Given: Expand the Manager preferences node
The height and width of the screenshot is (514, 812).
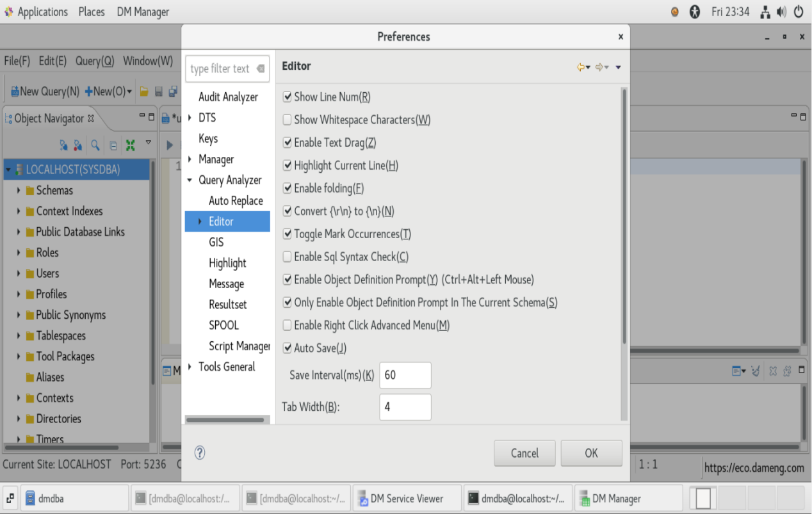Looking at the screenshot, I should tap(190, 159).
